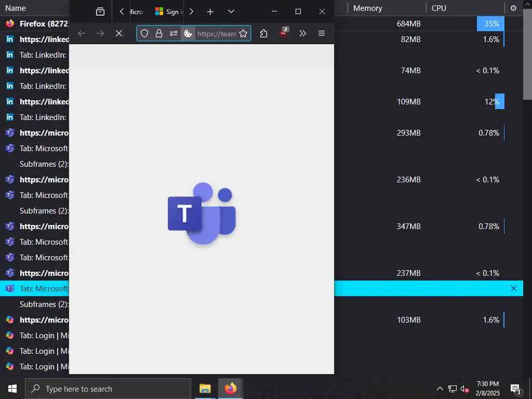Select the 684MB memory value
This screenshot has height=399, width=532.
pos(408,24)
